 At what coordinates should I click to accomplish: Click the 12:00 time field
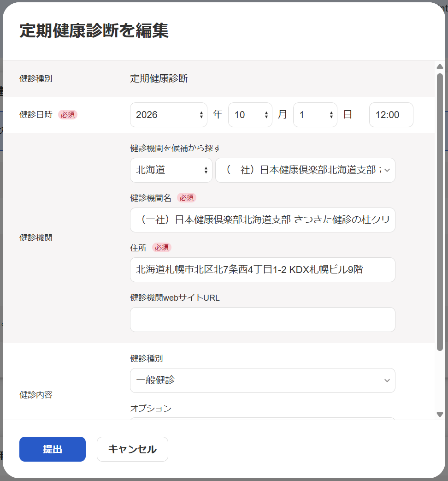coord(391,115)
